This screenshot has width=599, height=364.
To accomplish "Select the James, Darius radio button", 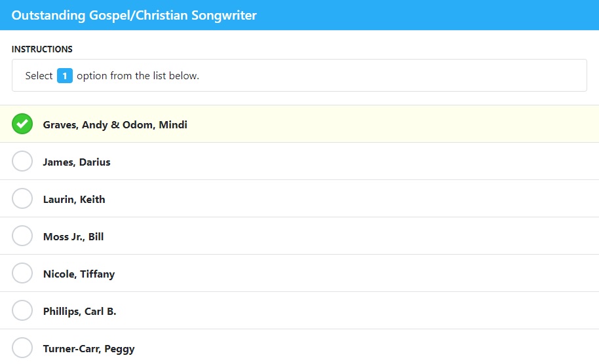I will [22, 161].
